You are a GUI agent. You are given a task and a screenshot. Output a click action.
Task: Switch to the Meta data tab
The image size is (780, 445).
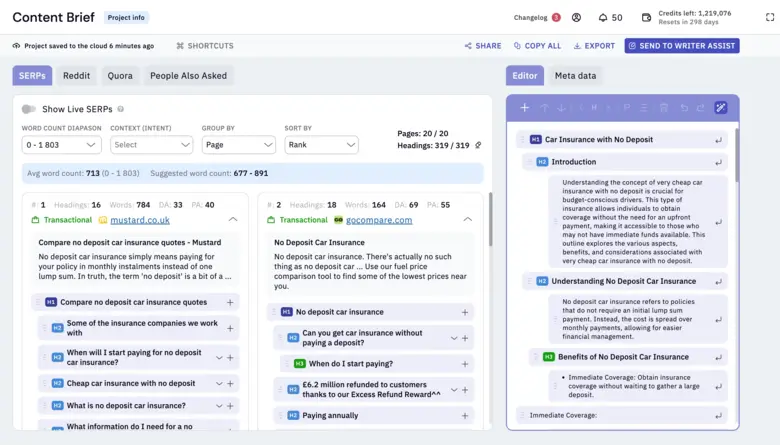click(x=577, y=76)
